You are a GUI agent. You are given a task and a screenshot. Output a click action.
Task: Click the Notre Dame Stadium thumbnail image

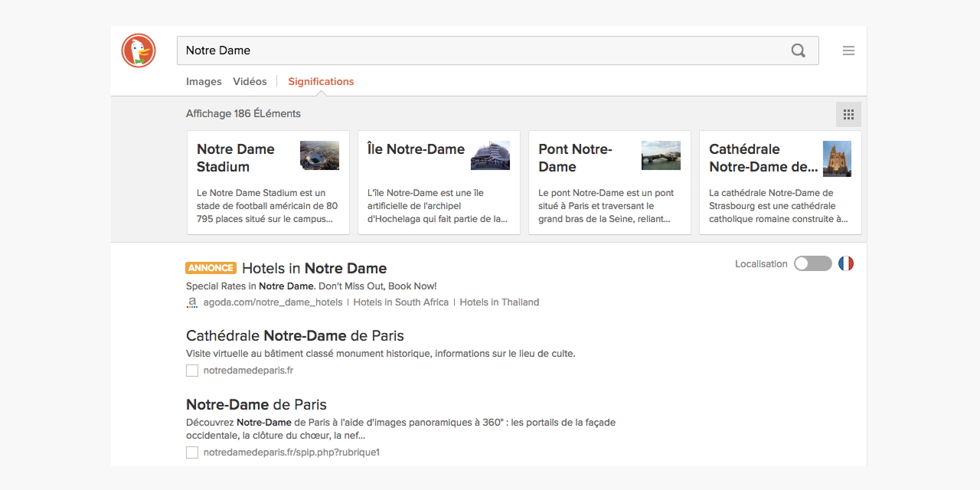click(319, 155)
